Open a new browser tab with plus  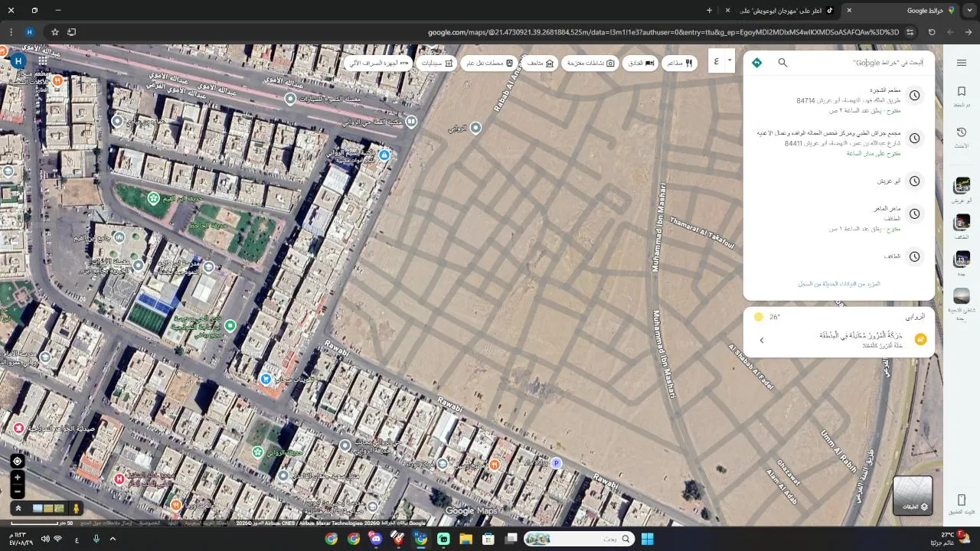click(x=709, y=10)
